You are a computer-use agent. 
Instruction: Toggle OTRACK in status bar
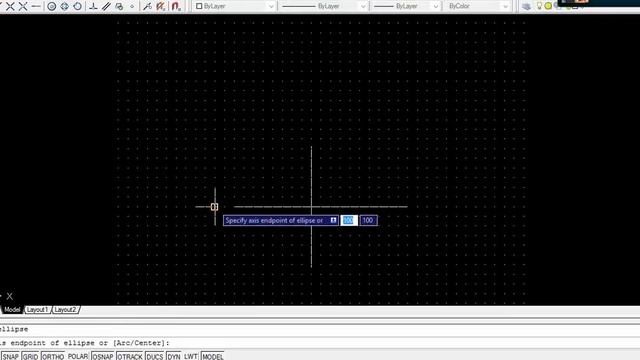pyautogui.click(x=130, y=356)
